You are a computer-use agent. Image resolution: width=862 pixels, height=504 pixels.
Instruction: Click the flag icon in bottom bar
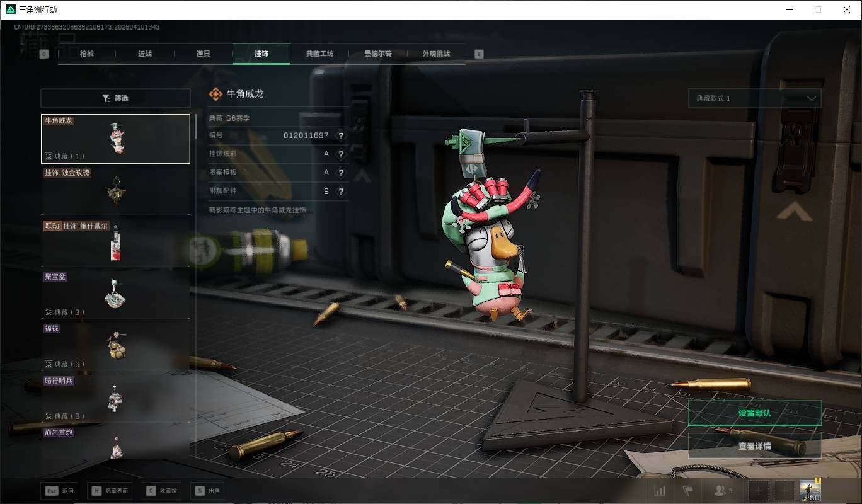(687, 491)
